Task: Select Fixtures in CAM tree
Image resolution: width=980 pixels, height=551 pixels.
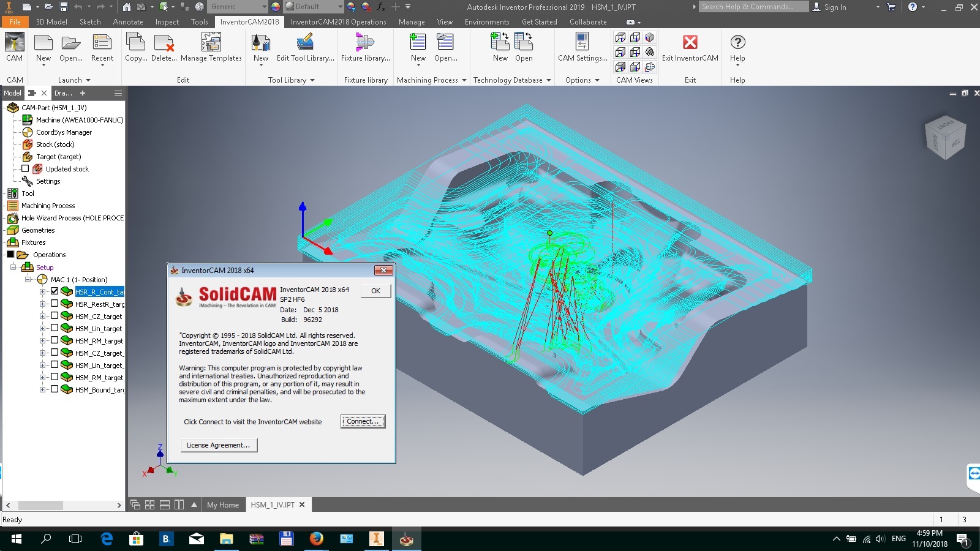Action: 33,242
